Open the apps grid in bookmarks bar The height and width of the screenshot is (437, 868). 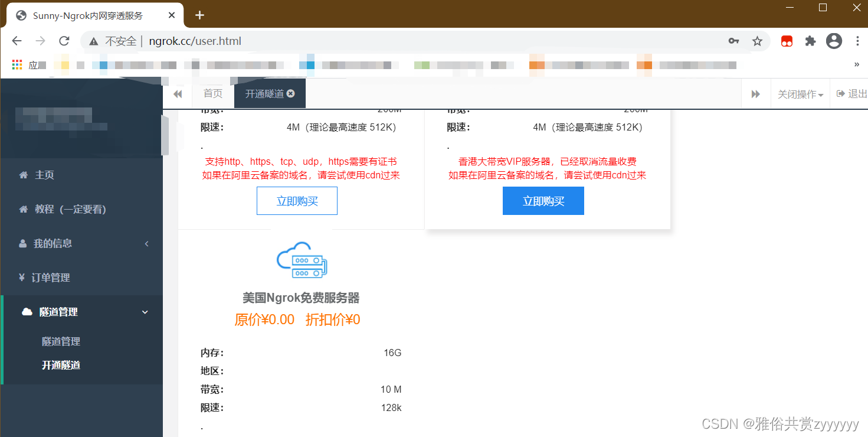(17, 64)
